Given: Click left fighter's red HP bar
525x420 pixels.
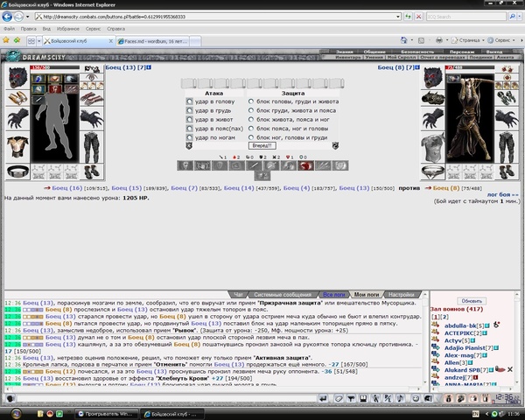Looking at the screenshot, I should click(x=54, y=67).
